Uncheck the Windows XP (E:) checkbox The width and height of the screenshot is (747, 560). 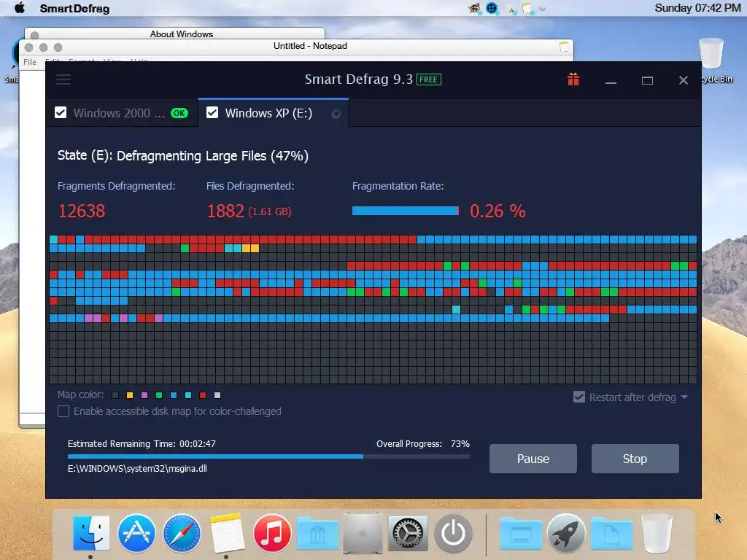click(212, 113)
